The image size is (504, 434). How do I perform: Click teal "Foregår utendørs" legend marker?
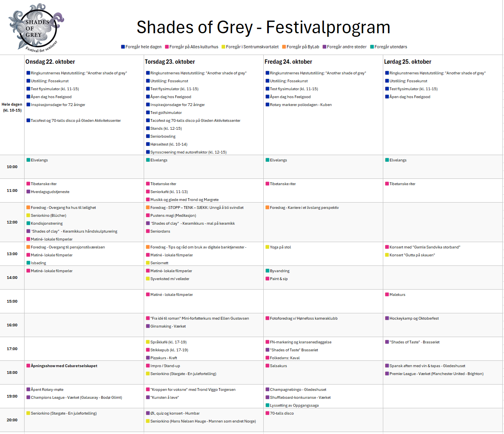point(372,47)
